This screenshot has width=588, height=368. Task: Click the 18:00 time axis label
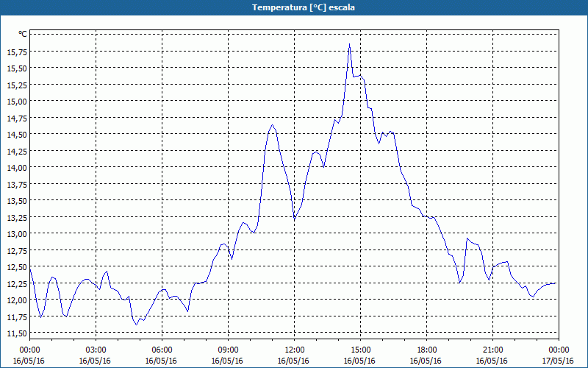click(x=426, y=350)
